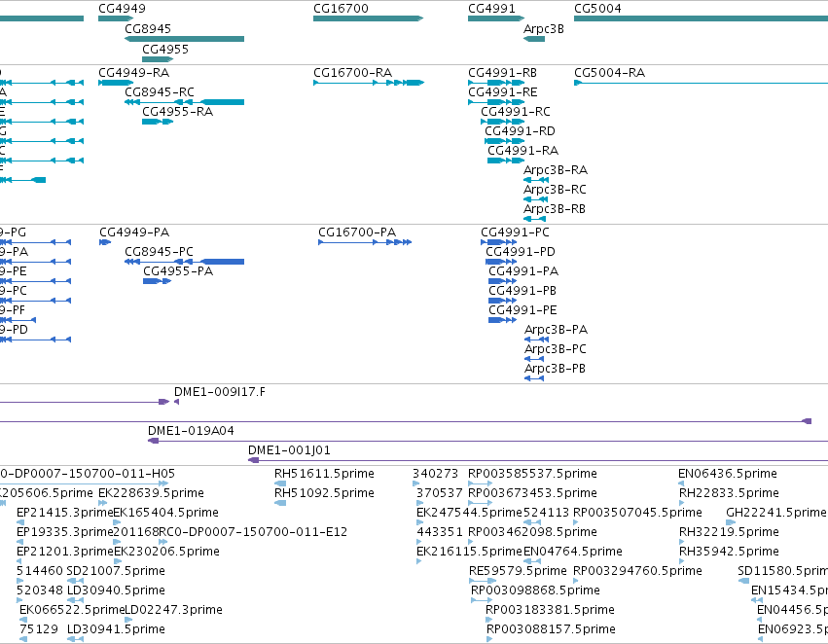828x644 pixels.
Task: Click EST RH51092.5prime
Action: tap(324, 493)
